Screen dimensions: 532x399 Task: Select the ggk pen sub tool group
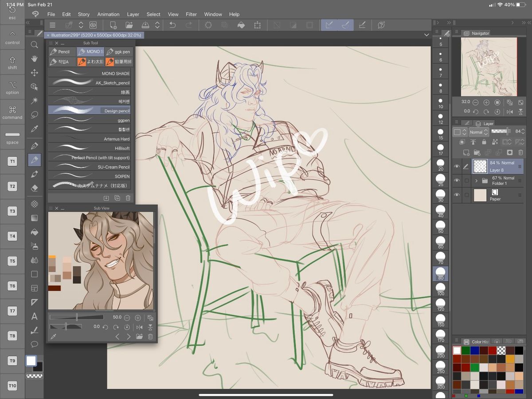click(x=118, y=51)
